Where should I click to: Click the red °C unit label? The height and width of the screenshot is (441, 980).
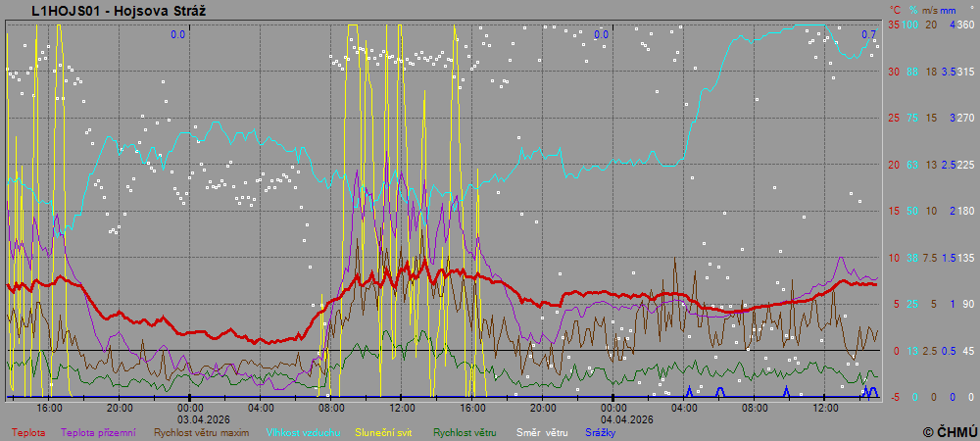(894, 9)
